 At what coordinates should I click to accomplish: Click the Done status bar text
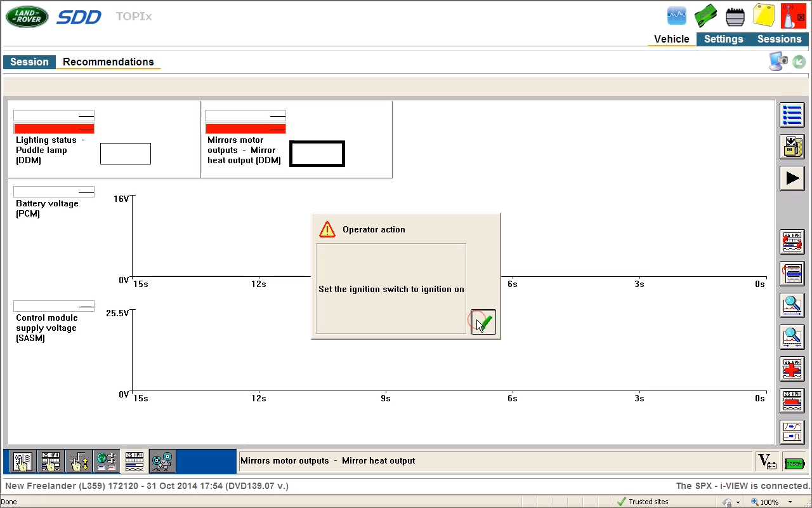pyautogui.click(x=8, y=502)
